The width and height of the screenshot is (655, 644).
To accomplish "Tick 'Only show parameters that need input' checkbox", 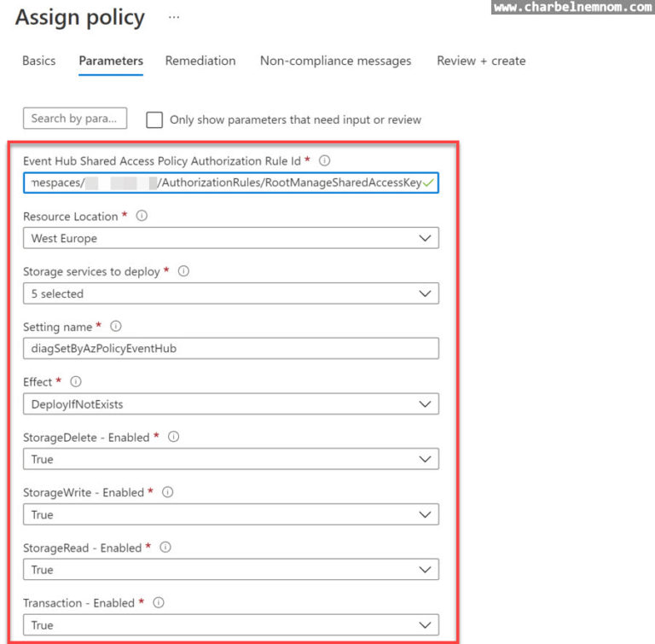I will (x=154, y=119).
